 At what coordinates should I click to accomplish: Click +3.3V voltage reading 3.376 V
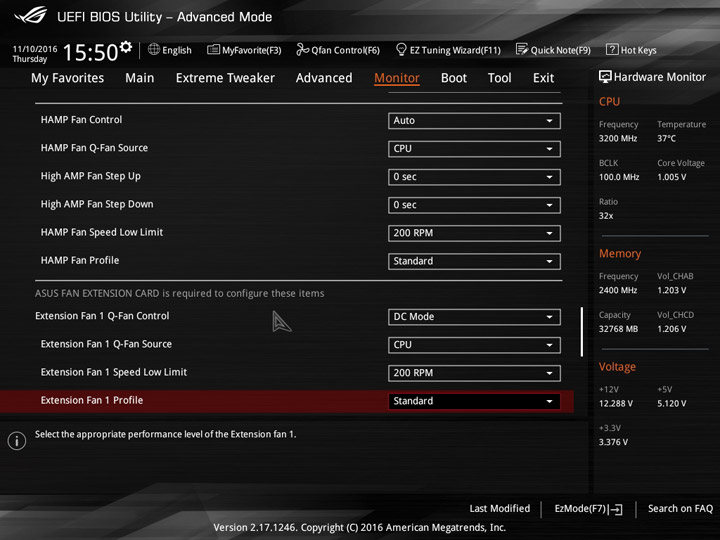click(x=613, y=442)
